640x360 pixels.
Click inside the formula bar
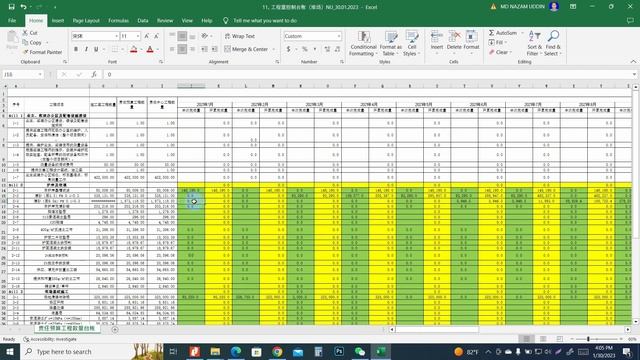click(x=367, y=74)
